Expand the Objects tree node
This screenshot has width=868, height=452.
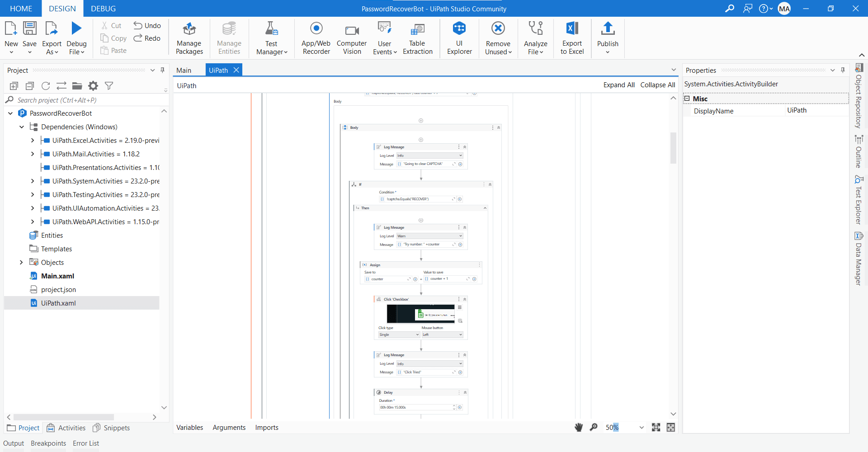pos(21,263)
